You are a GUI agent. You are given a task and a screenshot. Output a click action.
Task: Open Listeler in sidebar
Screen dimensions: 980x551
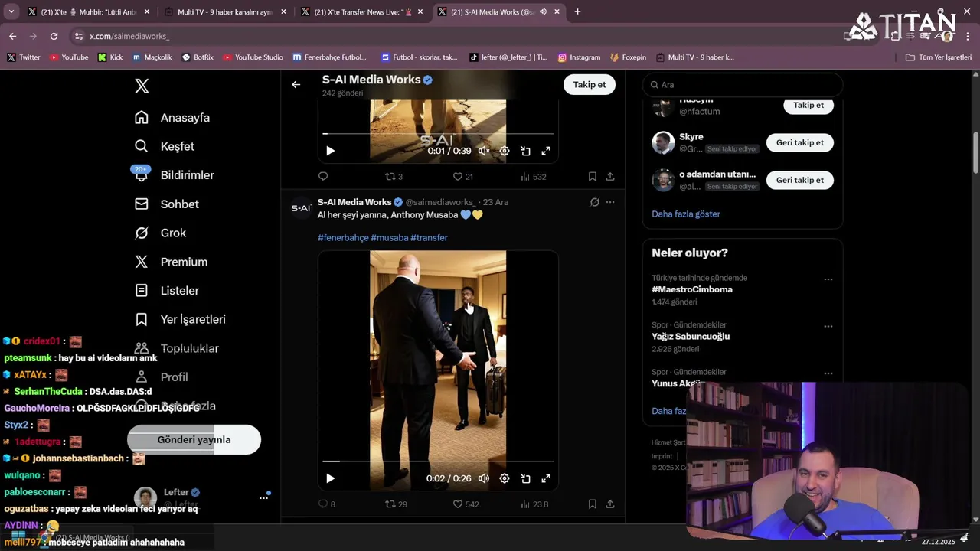167,291
